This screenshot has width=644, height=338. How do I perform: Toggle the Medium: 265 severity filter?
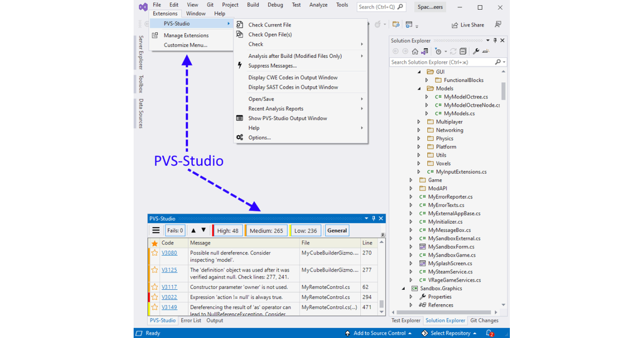(266, 231)
